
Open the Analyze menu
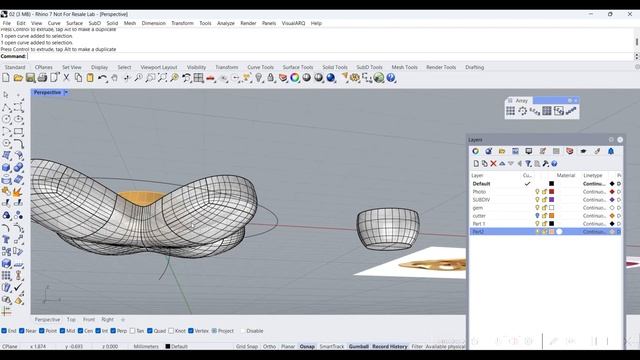(x=226, y=23)
